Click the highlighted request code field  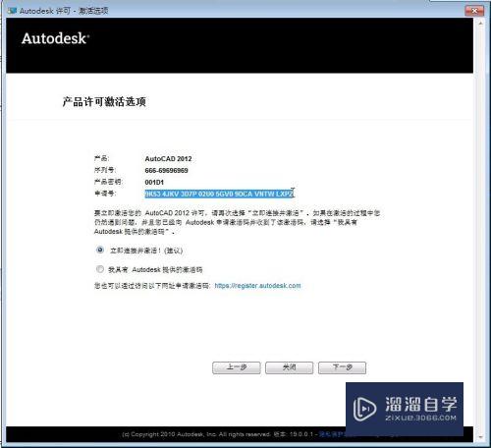point(219,194)
